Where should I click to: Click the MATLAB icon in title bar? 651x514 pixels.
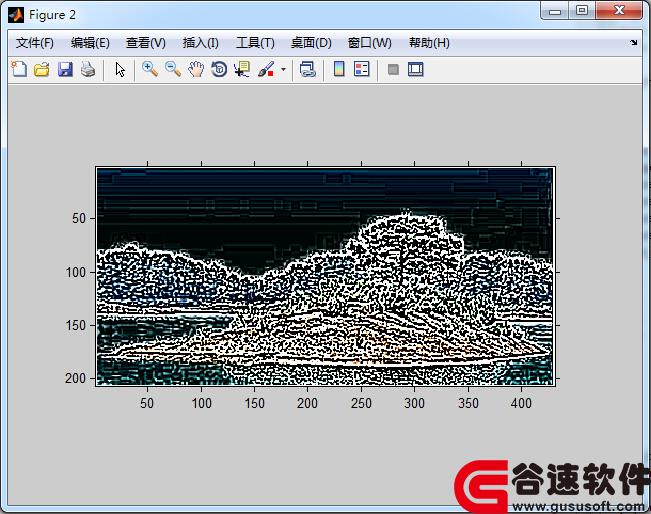click(16, 15)
